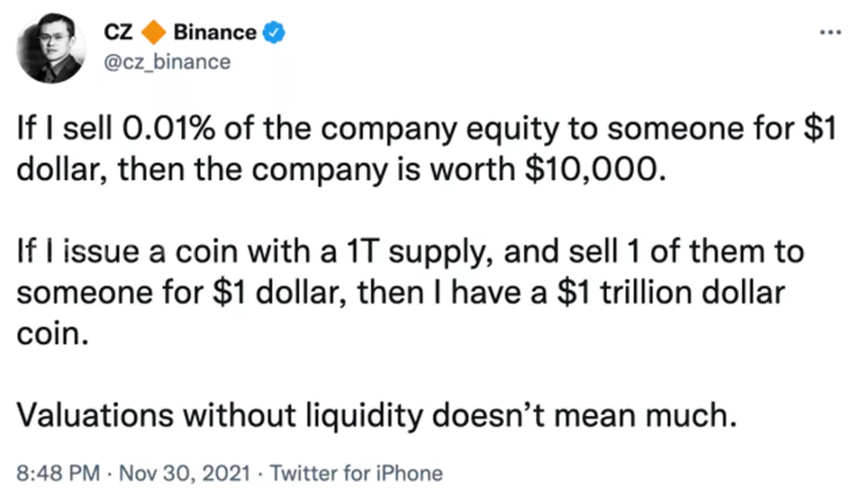The height and width of the screenshot is (488, 868).
Task: Click "Binance" in the display name
Action: pos(215,33)
